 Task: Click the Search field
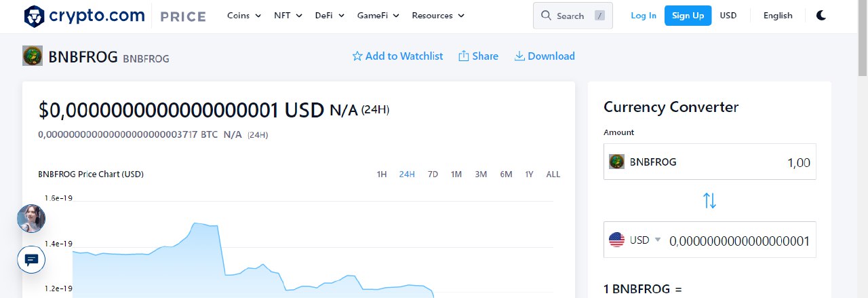573,16
